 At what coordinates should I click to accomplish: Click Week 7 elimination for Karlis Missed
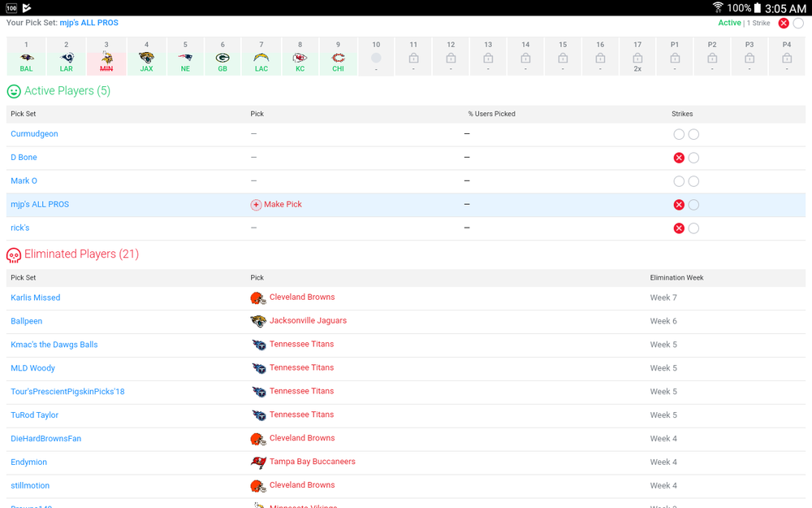click(663, 297)
